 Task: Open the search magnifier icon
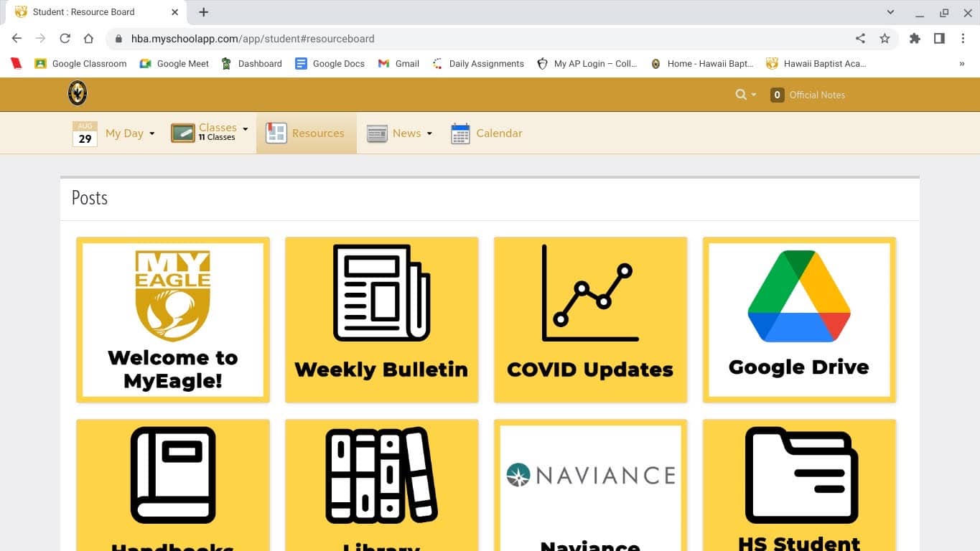tap(741, 95)
